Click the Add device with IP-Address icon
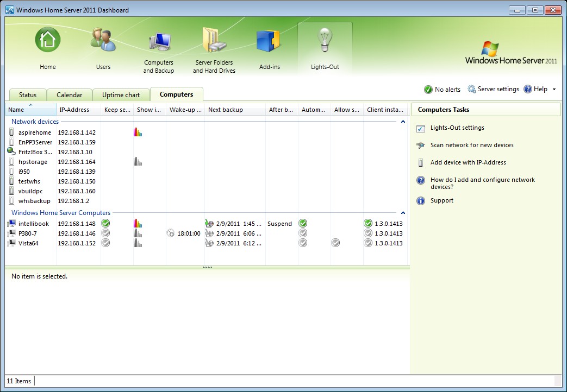Image resolution: width=567 pixels, height=392 pixels. 421,162
